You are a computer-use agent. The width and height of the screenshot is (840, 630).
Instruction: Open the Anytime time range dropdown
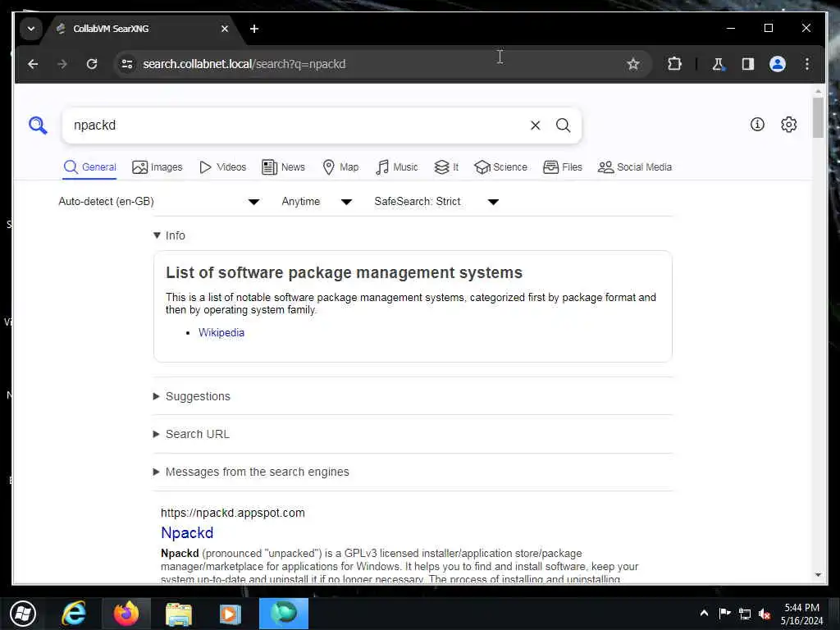point(317,202)
